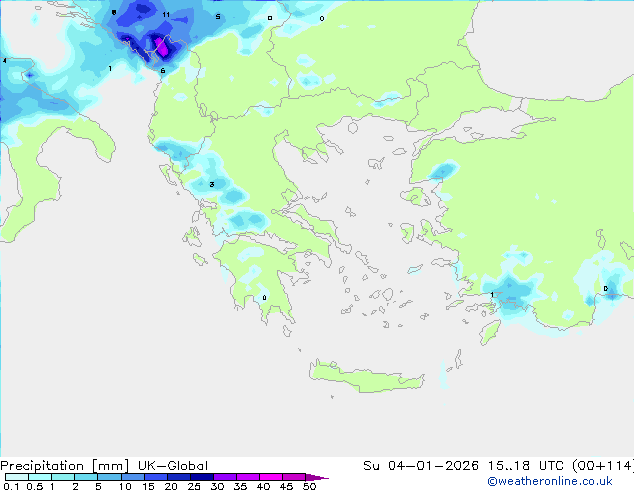Click the forecast date 'Su 04-01-2026'
The image size is (634, 490).
(x=421, y=466)
